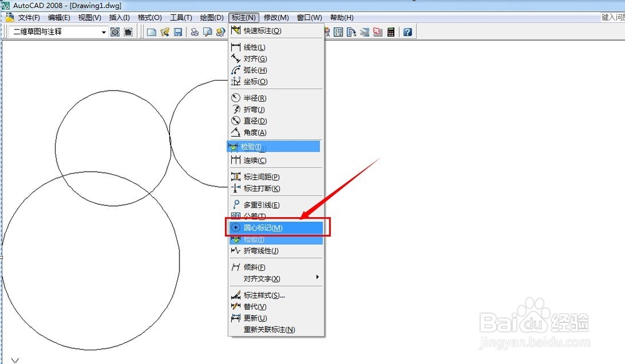
Task: Click the My Workspace icon in toolbar
Action: (128, 32)
